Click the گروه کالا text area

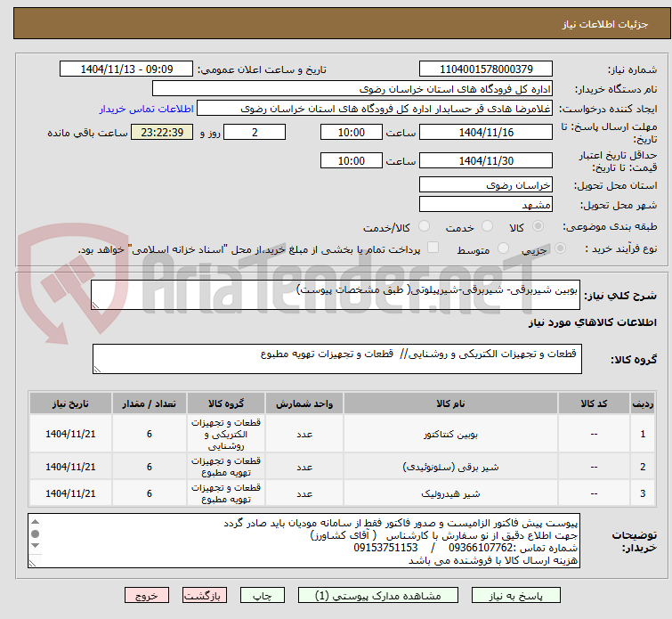point(336,359)
